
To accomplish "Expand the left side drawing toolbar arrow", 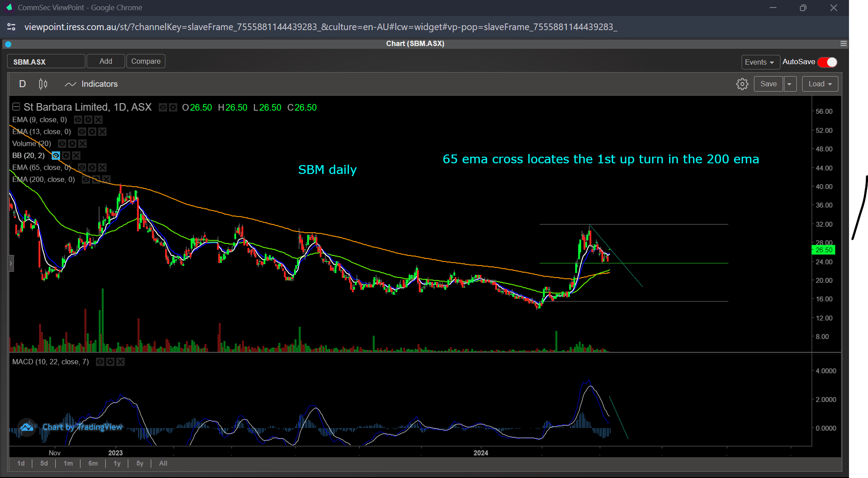I will 11,263.
